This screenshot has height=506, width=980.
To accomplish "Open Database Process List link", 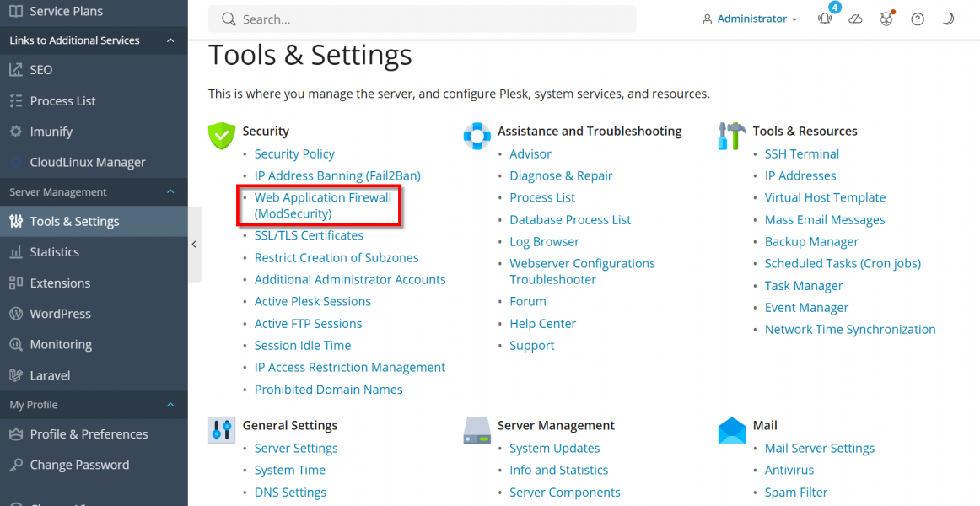I will pos(570,220).
